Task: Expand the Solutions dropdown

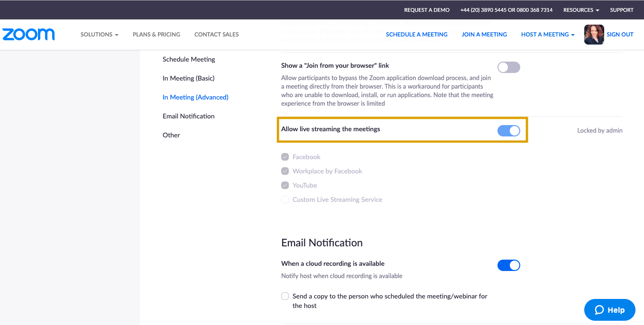Action: click(99, 35)
